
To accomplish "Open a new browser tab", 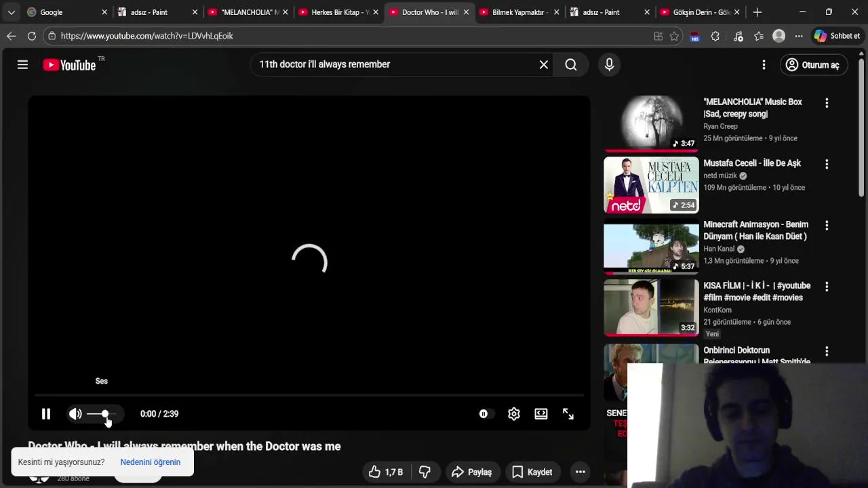I will 757,12.
